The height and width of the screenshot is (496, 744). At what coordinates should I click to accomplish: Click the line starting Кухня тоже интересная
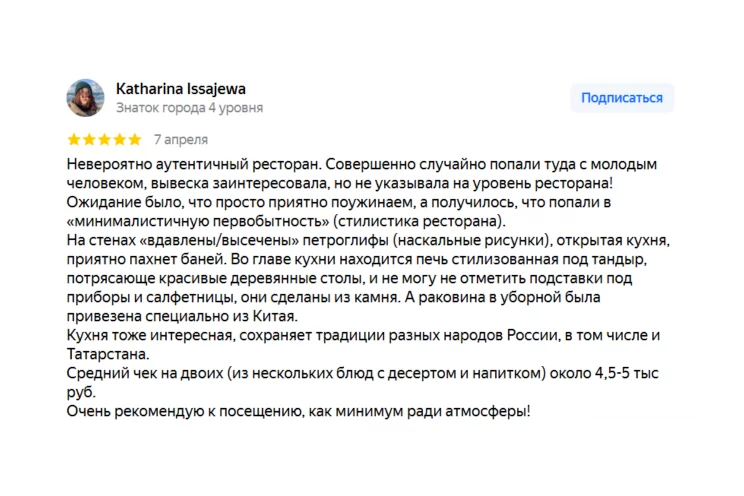coord(363,335)
